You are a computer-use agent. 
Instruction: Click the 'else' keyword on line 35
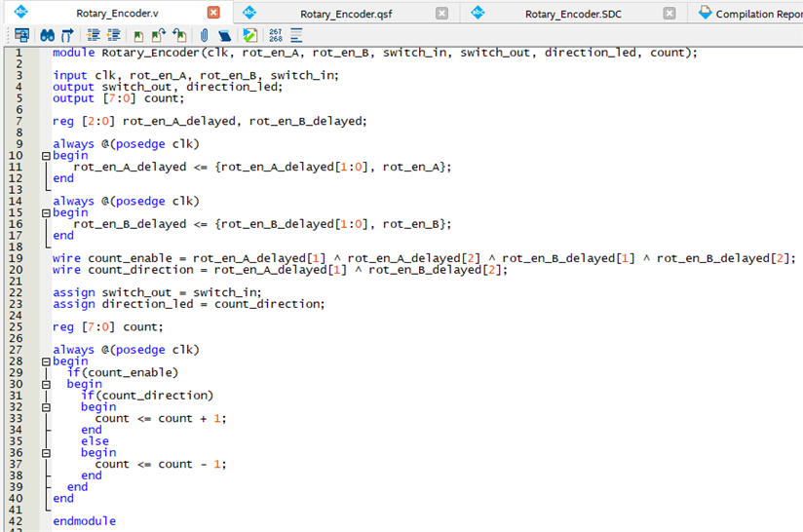(95, 441)
